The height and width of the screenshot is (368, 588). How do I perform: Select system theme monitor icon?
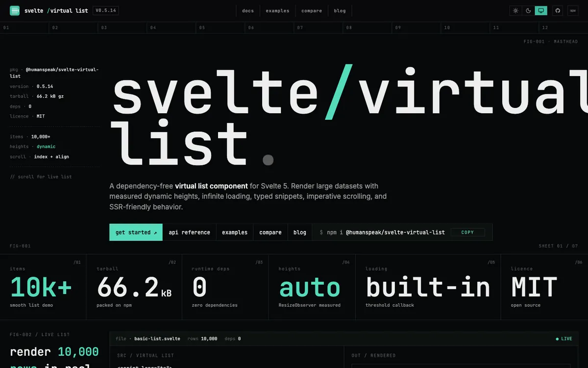pos(541,10)
